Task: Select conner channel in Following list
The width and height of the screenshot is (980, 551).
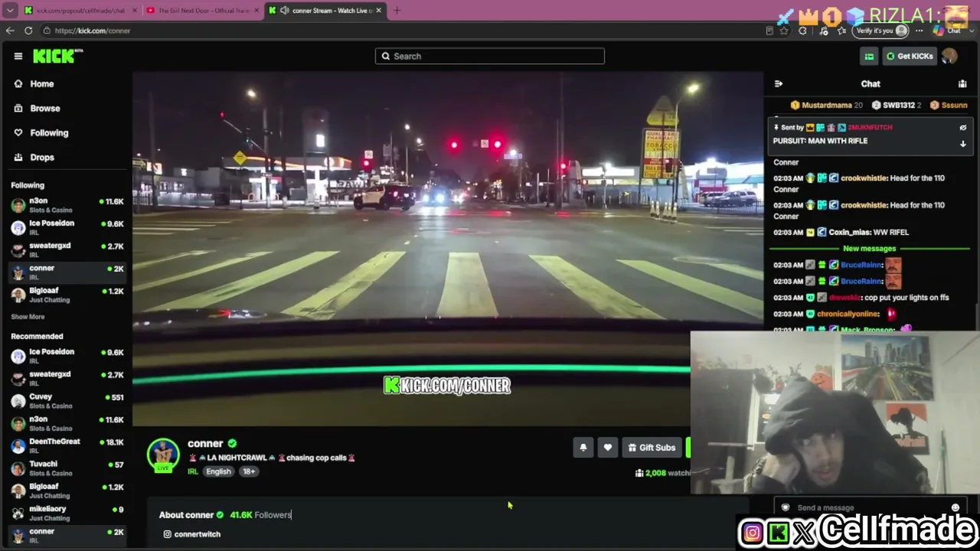Action: pyautogui.click(x=67, y=272)
